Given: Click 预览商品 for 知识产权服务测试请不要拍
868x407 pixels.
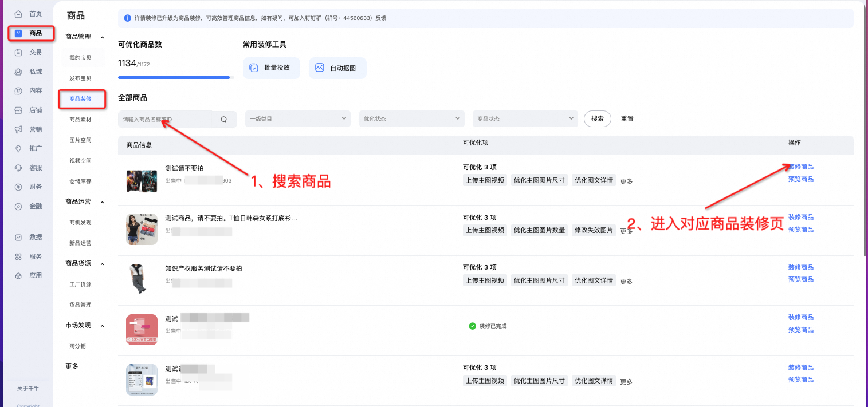Looking at the screenshot, I should 801,279.
